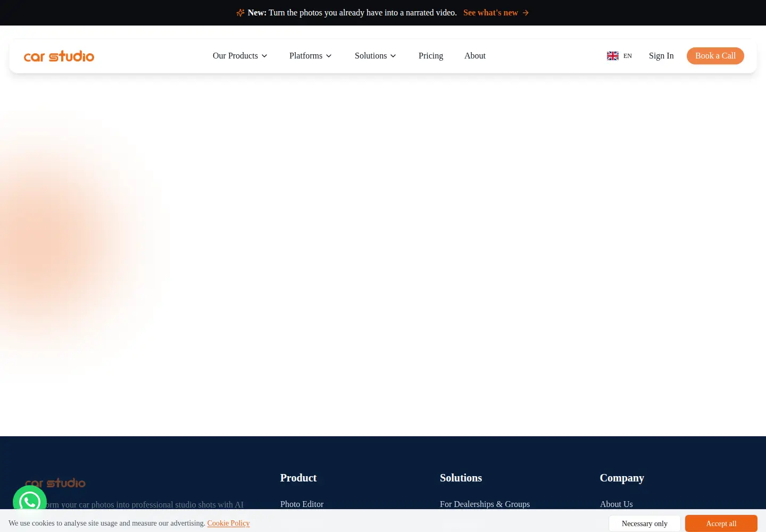
Task: Open the EN language selector
Action: point(620,56)
